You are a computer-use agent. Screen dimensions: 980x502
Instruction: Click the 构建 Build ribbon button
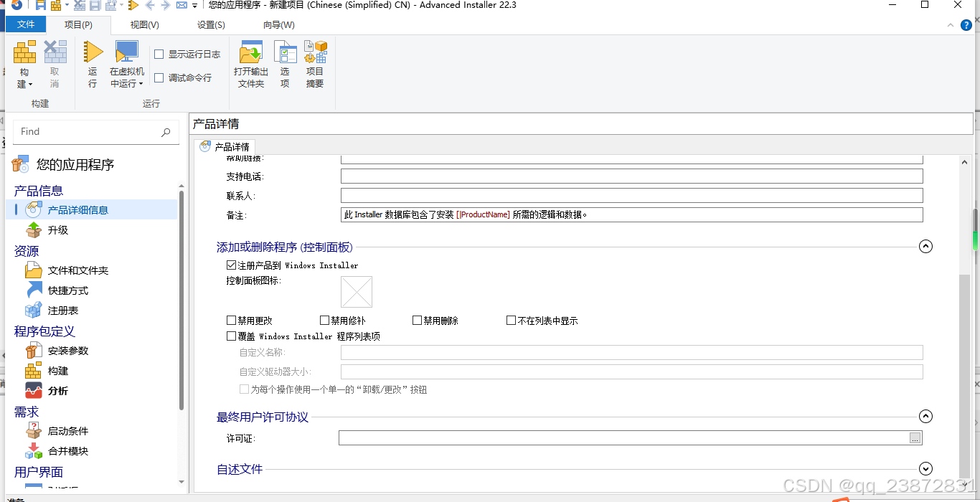[x=24, y=64]
